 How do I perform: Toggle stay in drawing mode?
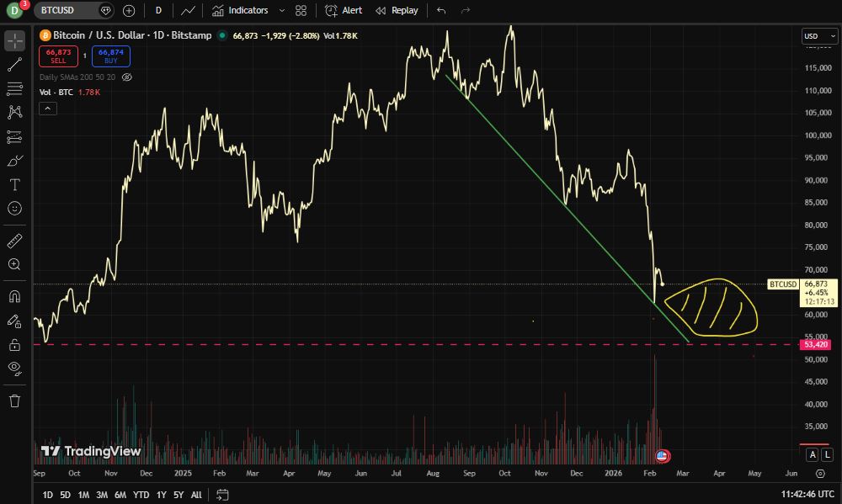[x=14, y=321]
